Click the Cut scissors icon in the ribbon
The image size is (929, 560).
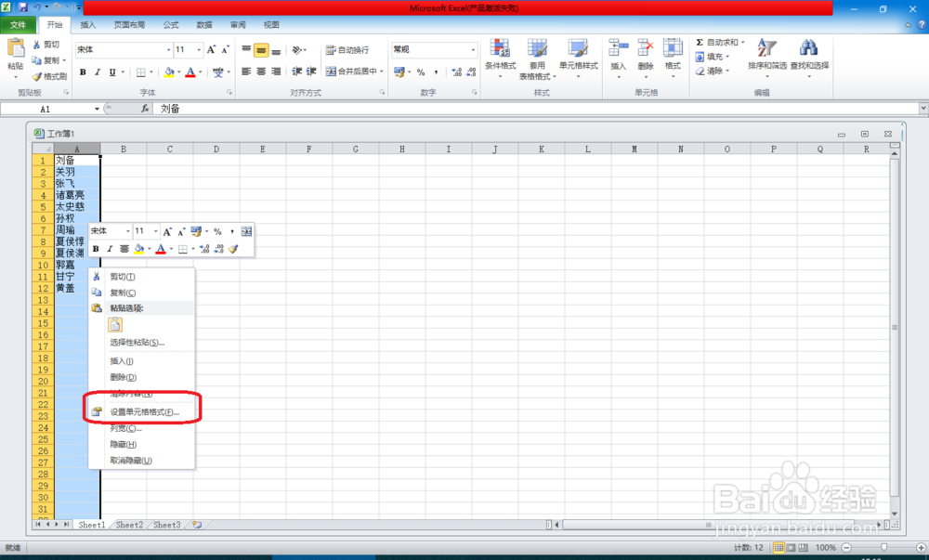(37, 45)
